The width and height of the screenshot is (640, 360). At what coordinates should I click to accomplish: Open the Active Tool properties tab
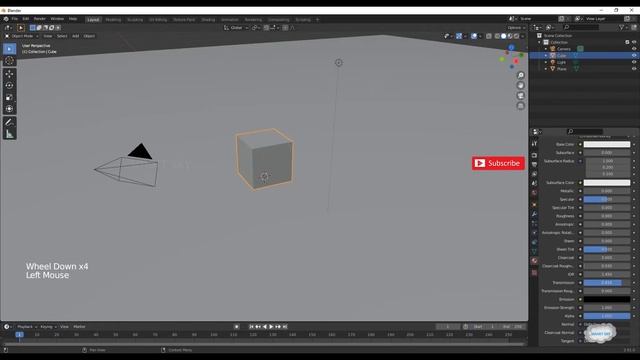click(x=534, y=144)
